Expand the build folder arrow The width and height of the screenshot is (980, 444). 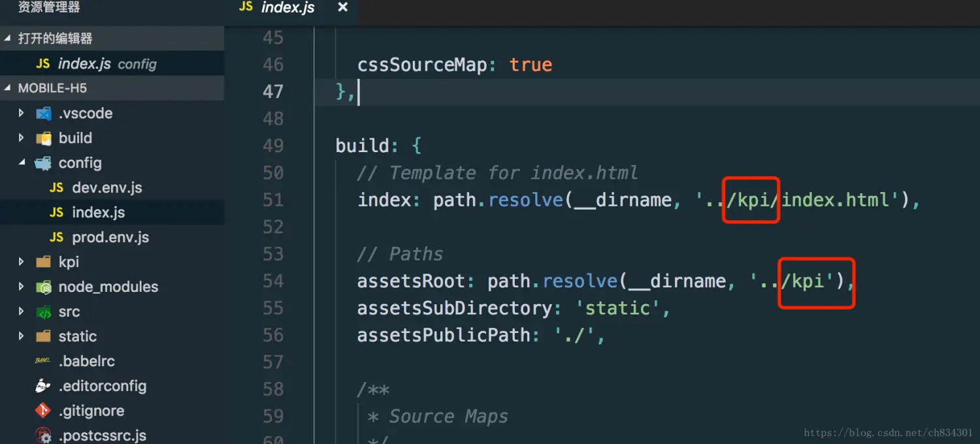pyautogui.click(x=22, y=138)
